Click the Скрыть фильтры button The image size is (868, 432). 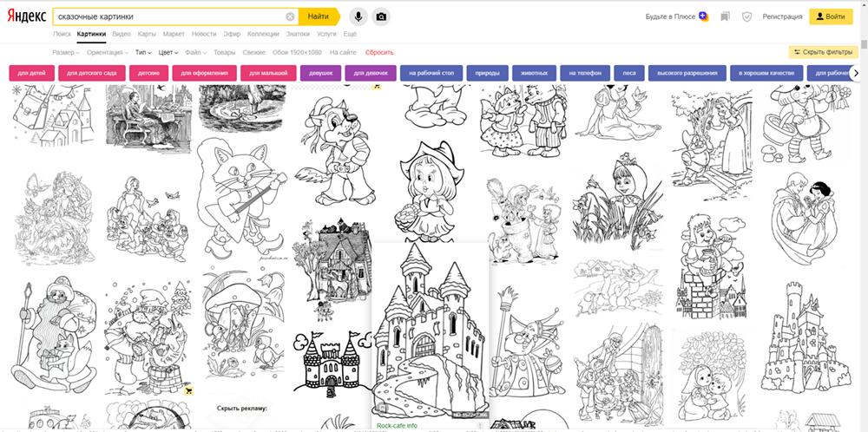(x=823, y=52)
